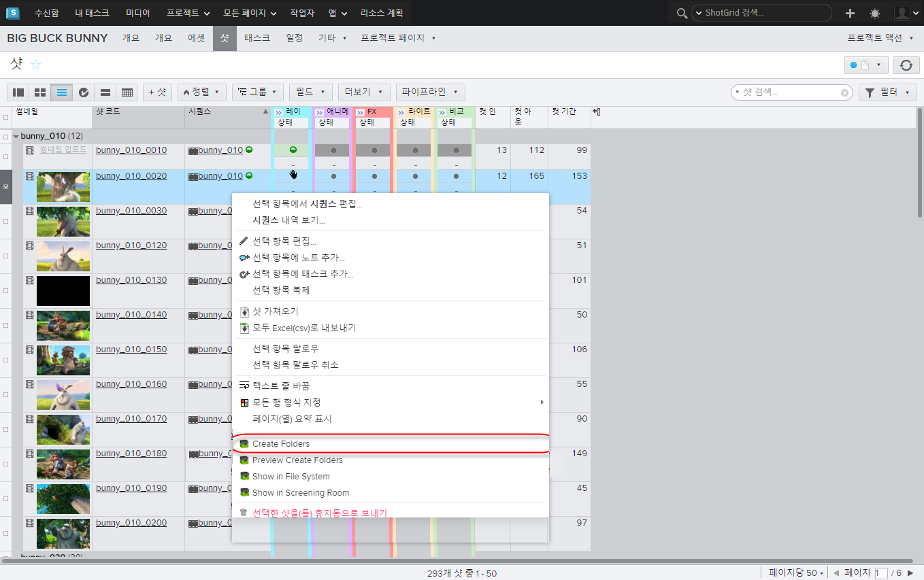The width and height of the screenshot is (924, 580).
Task: Open the 그룹 grouping dropdown
Action: coord(258,92)
